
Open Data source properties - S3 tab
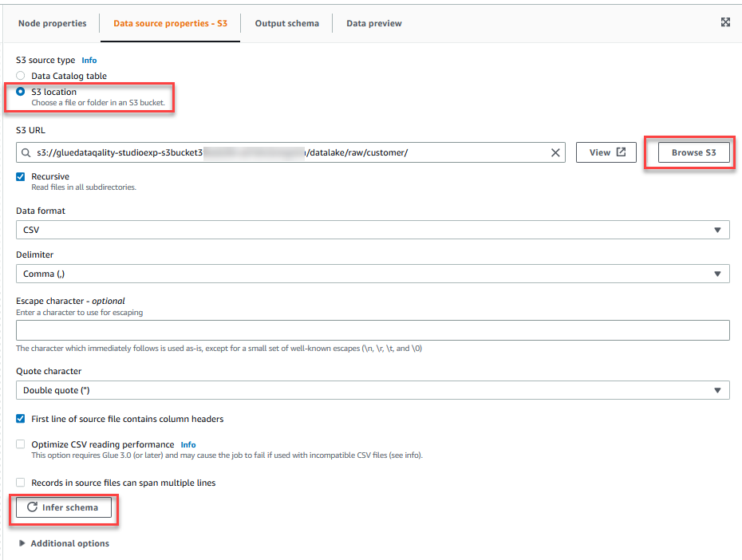[x=171, y=23]
